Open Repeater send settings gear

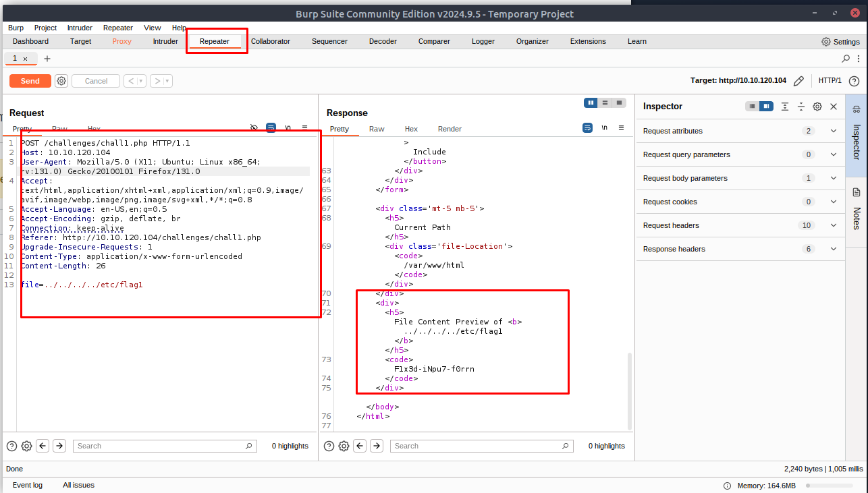click(61, 81)
